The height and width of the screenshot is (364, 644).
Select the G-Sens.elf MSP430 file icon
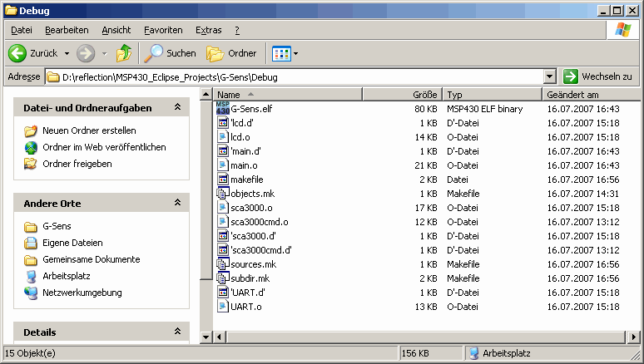coord(223,108)
